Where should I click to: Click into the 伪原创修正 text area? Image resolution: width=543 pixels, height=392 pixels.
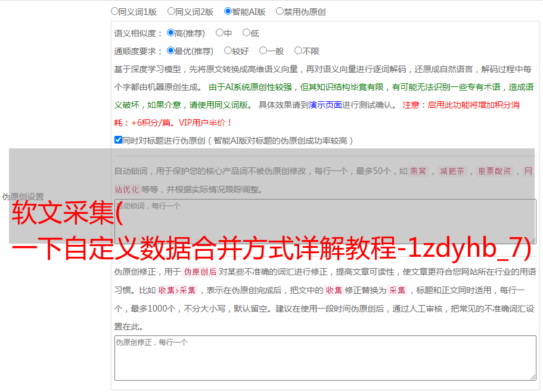325,358
